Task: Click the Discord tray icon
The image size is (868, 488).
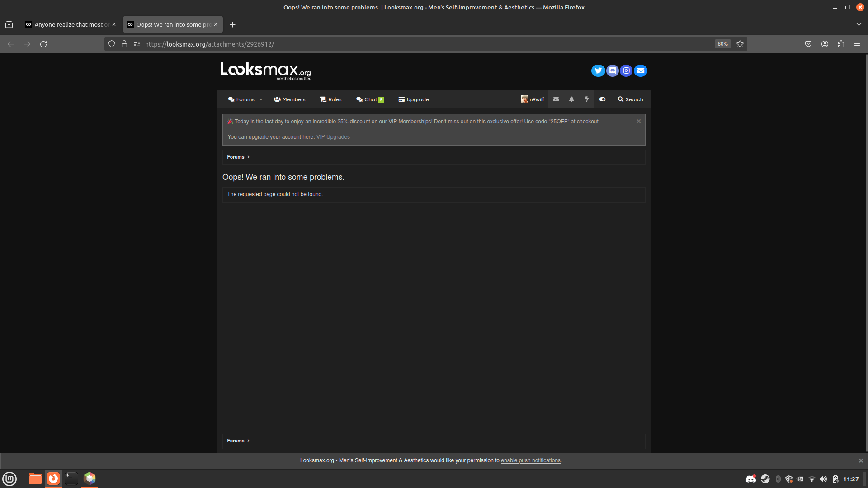Action: (751, 479)
